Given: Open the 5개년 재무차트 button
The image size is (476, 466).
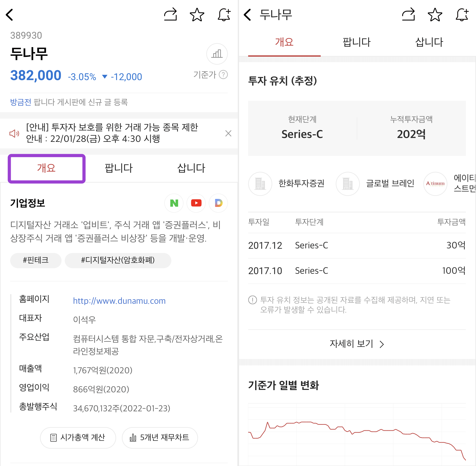Looking at the screenshot, I should pyautogui.click(x=160, y=437).
